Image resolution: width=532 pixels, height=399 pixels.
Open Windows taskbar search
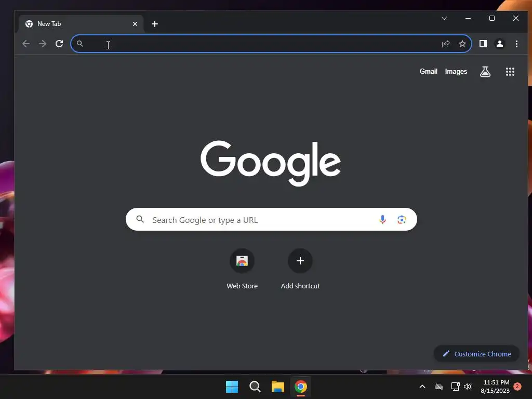(x=255, y=387)
